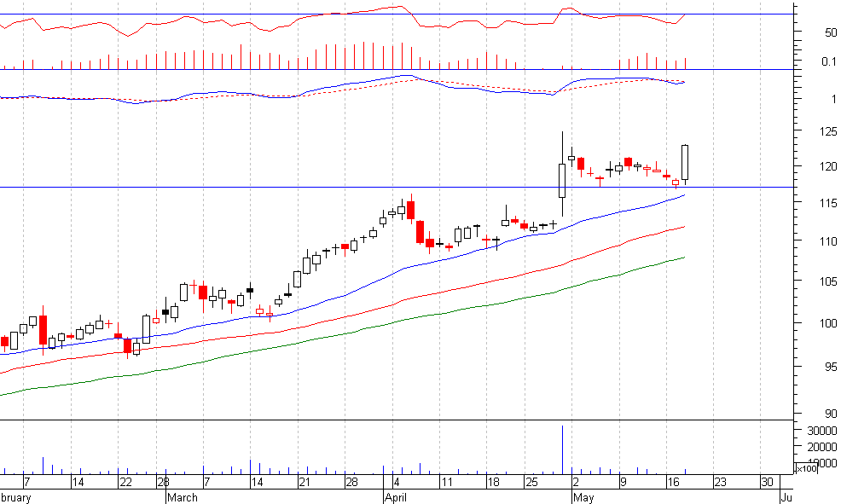Click the 11 date label
The width and height of the screenshot is (841, 504).
pyautogui.click(x=447, y=482)
